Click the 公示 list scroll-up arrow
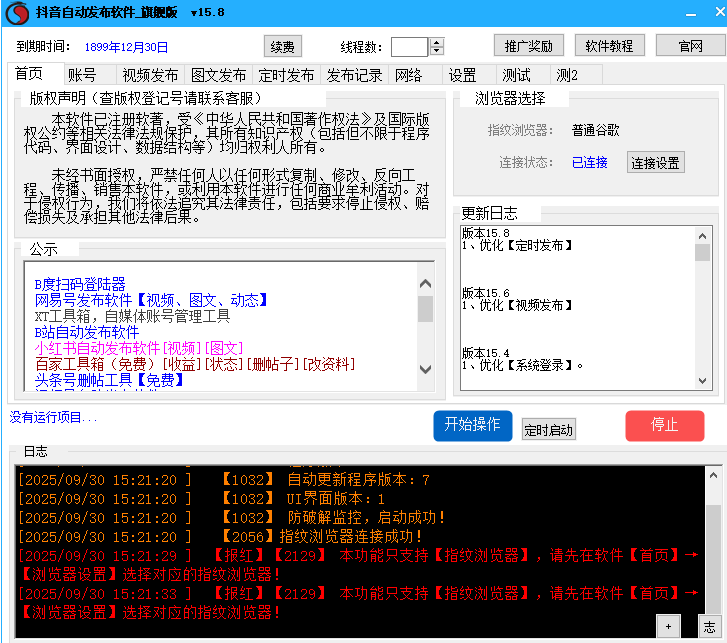This screenshot has height=643, width=727. click(x=425, y=283)
